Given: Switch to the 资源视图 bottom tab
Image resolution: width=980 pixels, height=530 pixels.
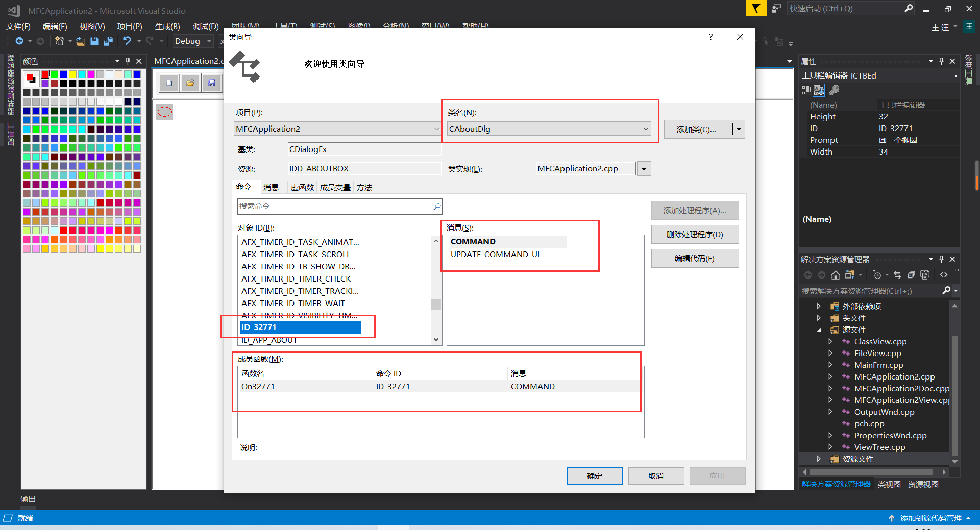Looking at the screenshot, I should (923, 484).
